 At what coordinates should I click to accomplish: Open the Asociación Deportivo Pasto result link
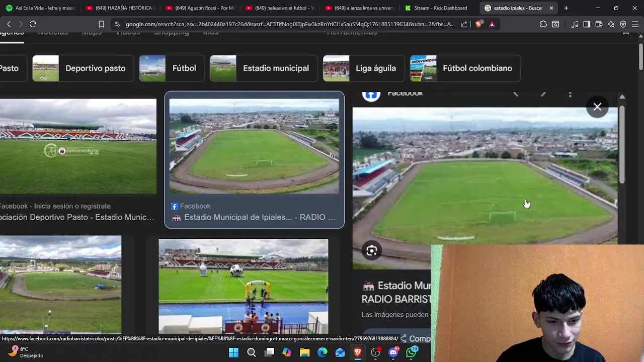click(x=77, y=217)
